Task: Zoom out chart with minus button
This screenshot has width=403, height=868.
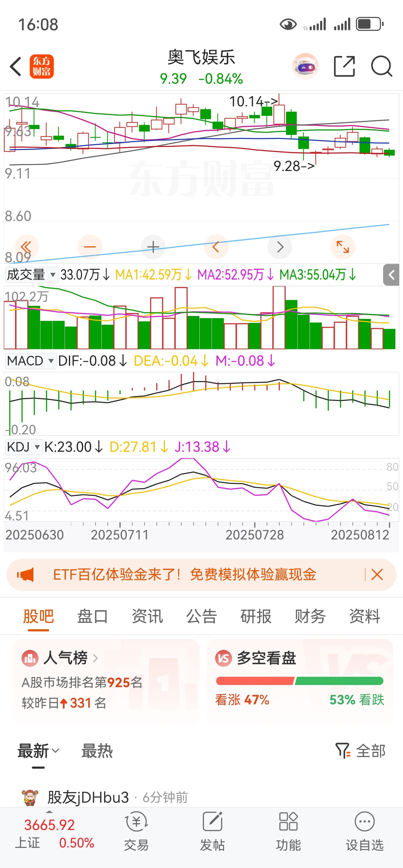Action: tap(90, 247)
